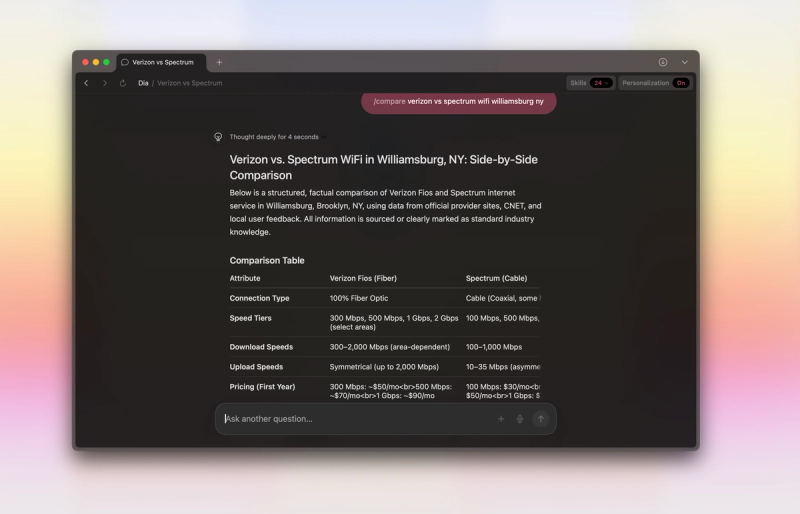Screen dimensions: 800x514
Task: Click the Comparison Table heading
Action: coord(267,260)
